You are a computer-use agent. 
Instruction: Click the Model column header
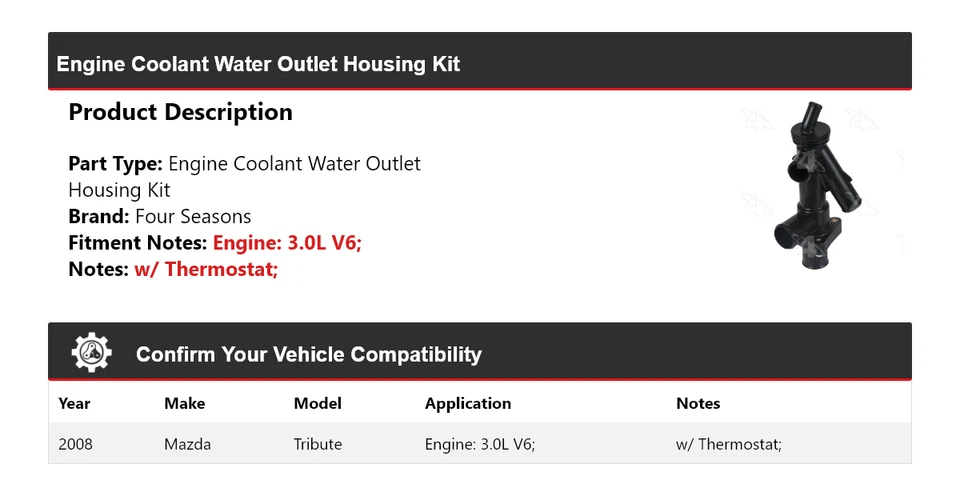click(x=317, y=403)
